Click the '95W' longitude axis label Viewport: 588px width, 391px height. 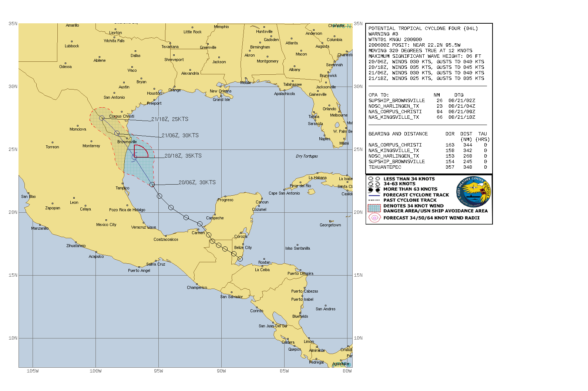click(x=158, y=371)
